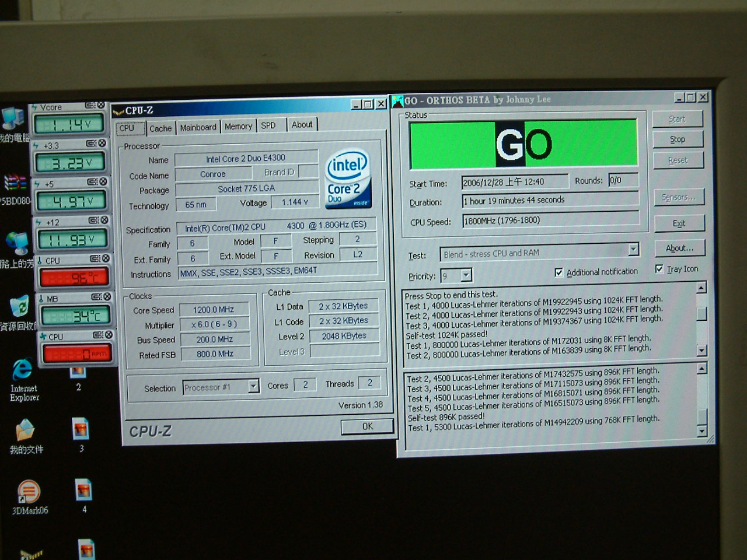Click scroll-down arrow of upper ORTHOS log
747x560 pixels.
(x=702, y=351)
